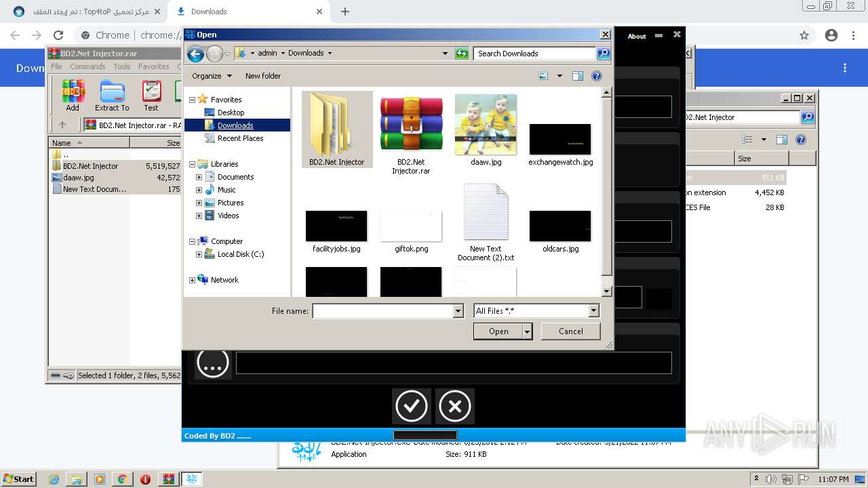Viewport: 868px width, 488px height.
Task: Click the Start button
Action: (18, 479)
